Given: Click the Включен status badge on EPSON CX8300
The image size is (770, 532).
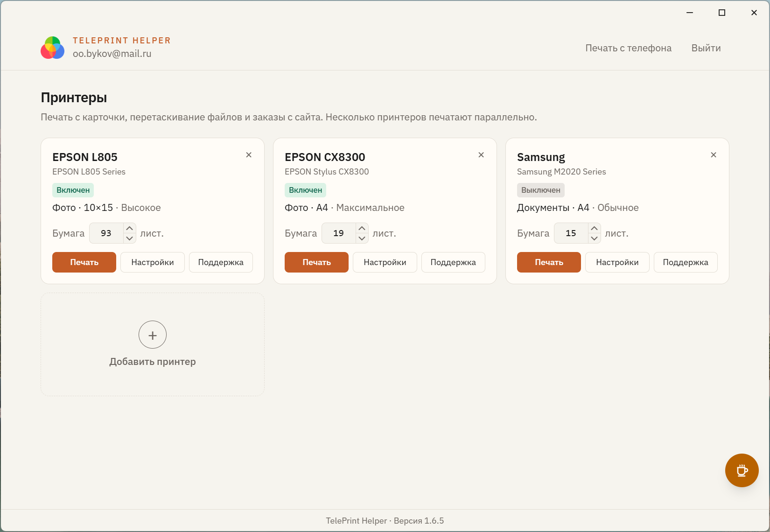Looking at the screenshot, I should 306,190.
